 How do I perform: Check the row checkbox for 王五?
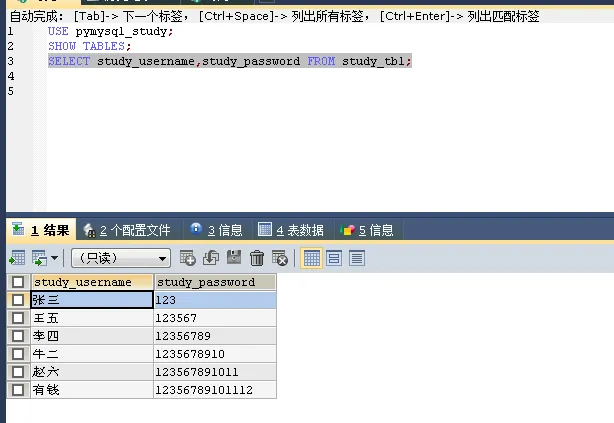(x=18, y=318)
